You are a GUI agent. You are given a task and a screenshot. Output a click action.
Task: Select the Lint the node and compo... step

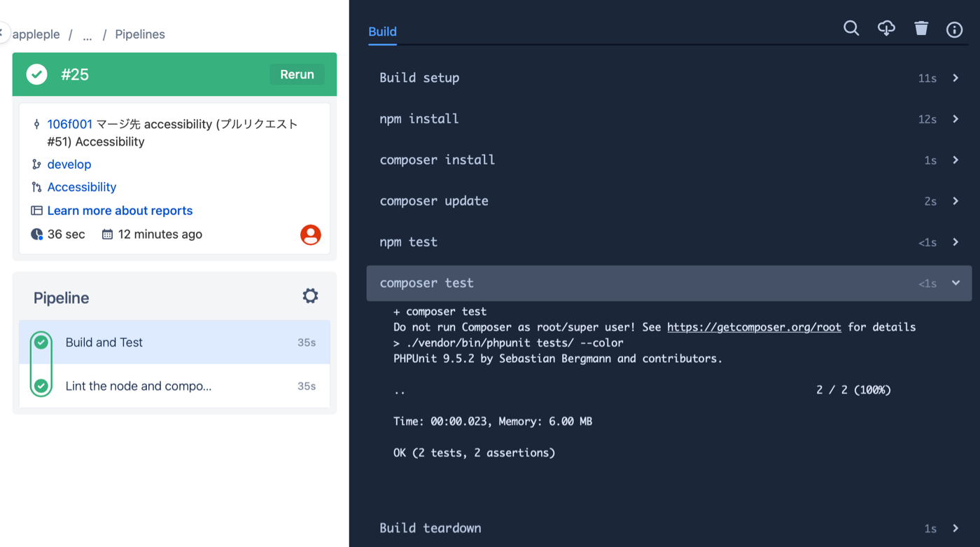pos(175,386)
